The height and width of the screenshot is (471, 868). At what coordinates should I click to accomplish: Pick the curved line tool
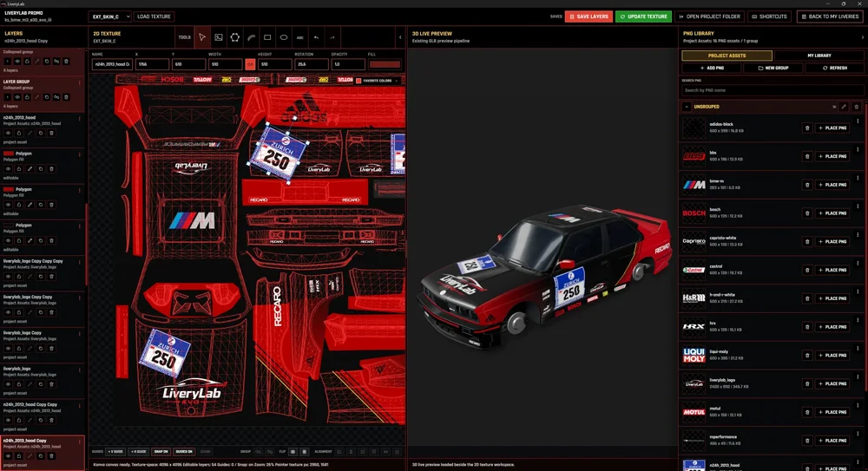[x=252, y=37]
